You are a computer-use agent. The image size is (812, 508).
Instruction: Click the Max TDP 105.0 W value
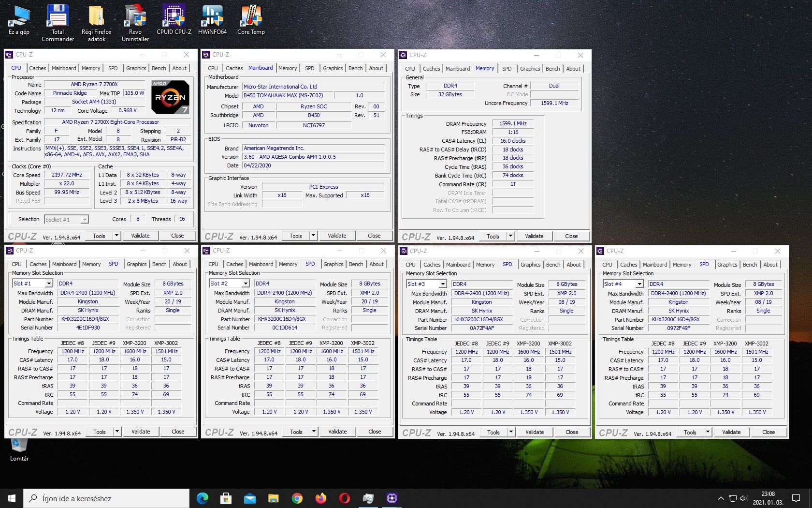pos(134,93)
